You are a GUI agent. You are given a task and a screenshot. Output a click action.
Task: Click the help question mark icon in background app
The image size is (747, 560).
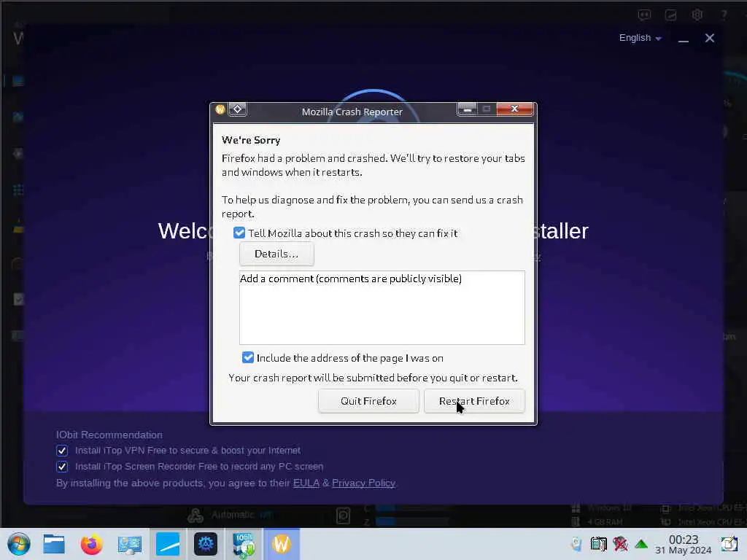click(x=724, y=15)
